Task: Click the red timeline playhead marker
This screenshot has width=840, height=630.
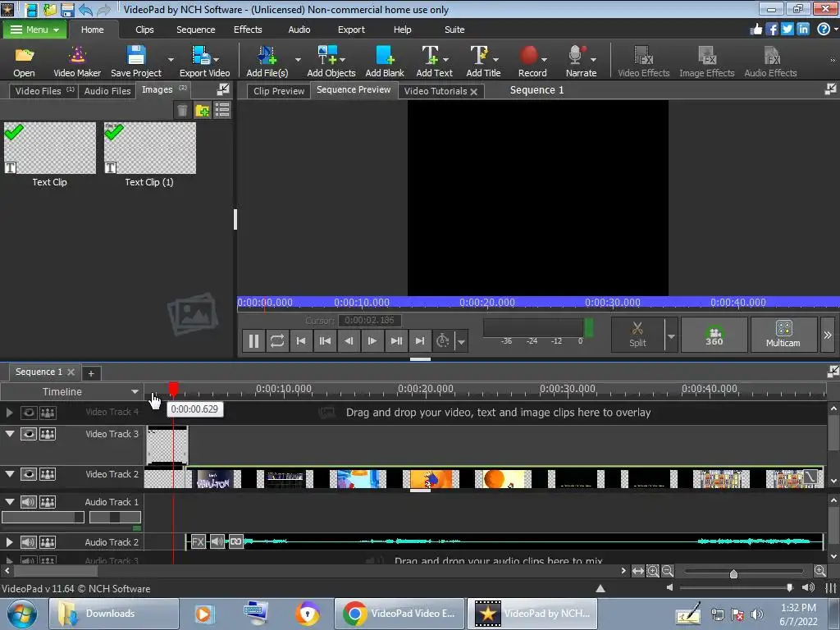Action: [x=173, y=389]
